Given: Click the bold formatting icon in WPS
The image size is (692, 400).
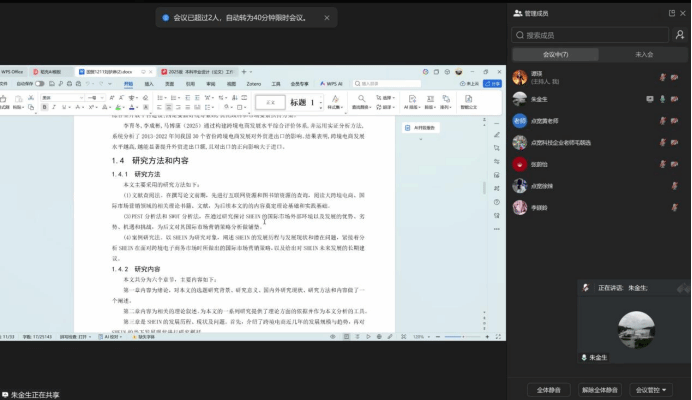Looking at the screenshot, I should click(x=44, y=106).
